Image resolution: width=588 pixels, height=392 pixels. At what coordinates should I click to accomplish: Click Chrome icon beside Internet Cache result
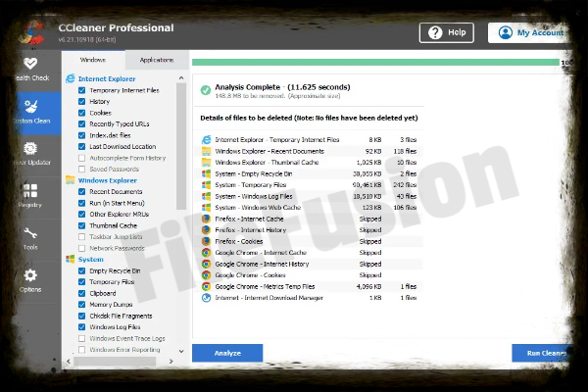[206, 253]
